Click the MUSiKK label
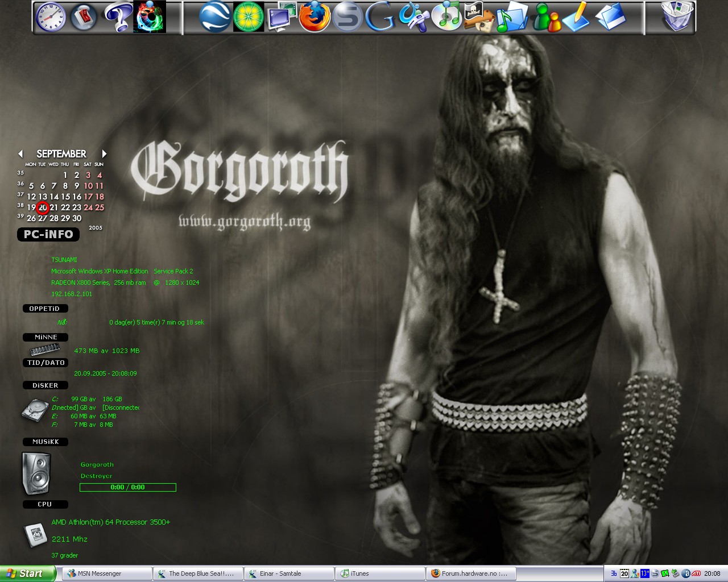Image resolution: width=728 pixels, height=582 pixels. pyautogui.click(x=45, y=442)
